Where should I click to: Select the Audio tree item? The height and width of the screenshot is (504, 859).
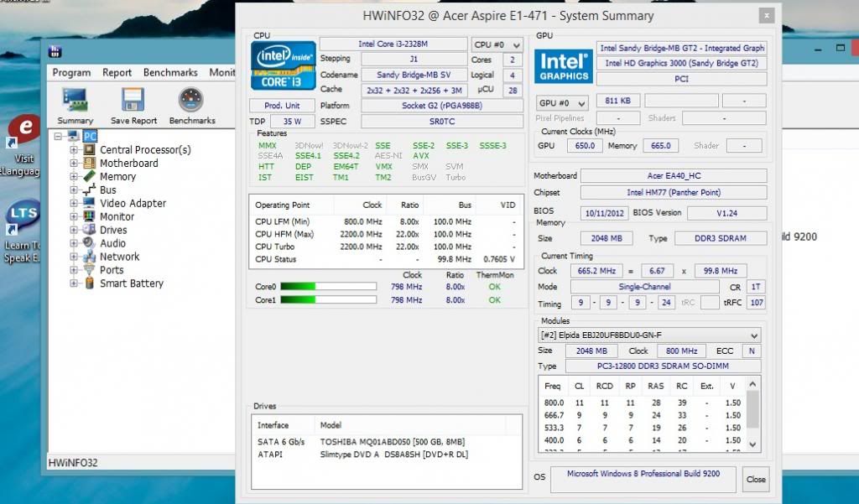coord(112,243)
